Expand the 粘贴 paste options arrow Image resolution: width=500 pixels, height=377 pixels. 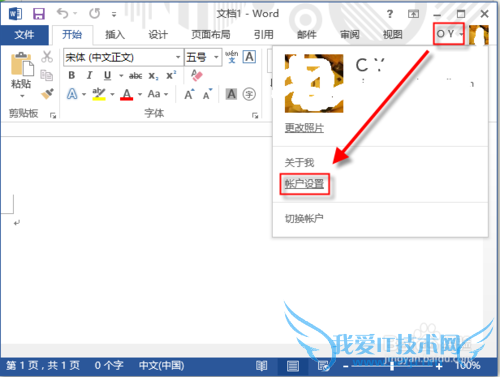pyautogui.click(x=22, y=96)
